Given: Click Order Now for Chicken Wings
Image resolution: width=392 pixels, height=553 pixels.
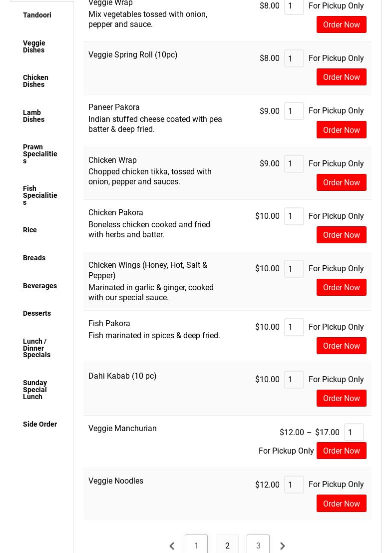Looking at the screenshot, I should coord(341,287).
